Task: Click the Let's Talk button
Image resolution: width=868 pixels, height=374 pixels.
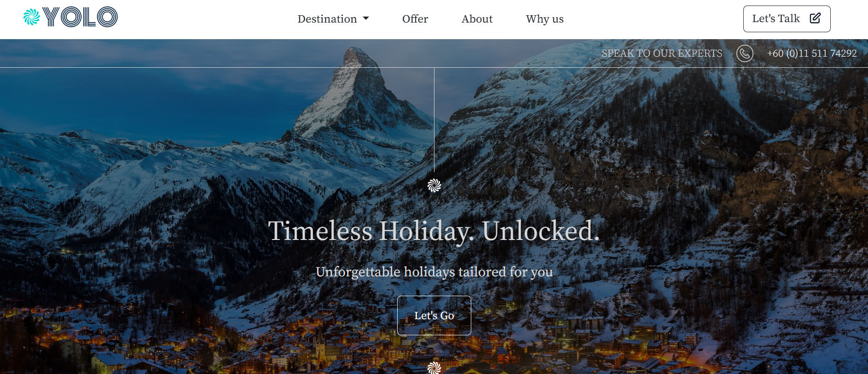Action: 787,19
